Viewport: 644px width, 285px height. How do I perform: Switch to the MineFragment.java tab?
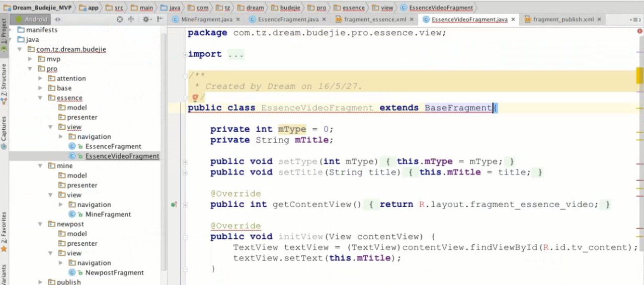206,20
